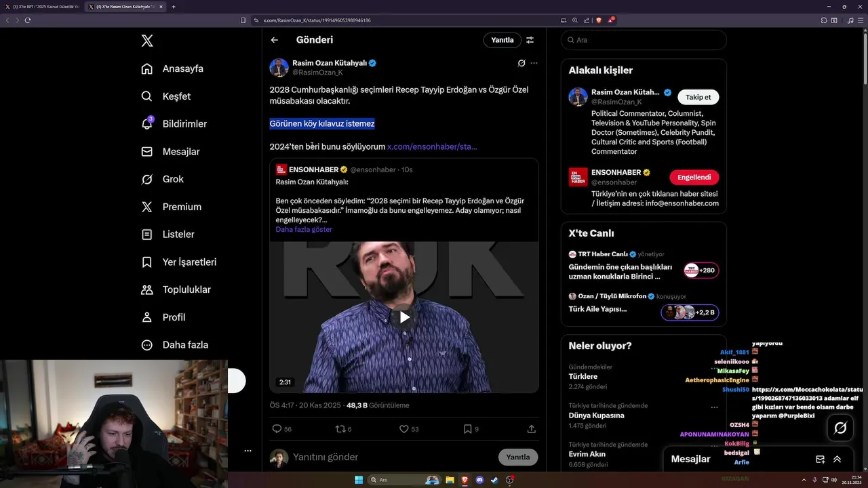The width and height of the screenshot is (868, 488).
Task: Open File Explorer from the taskbar
Action: [450, 480]
